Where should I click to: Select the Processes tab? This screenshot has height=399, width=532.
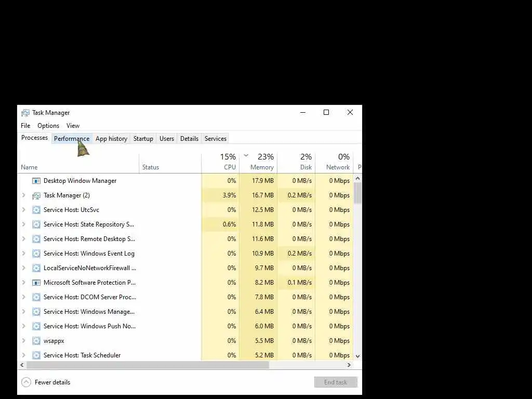point(34,138)
